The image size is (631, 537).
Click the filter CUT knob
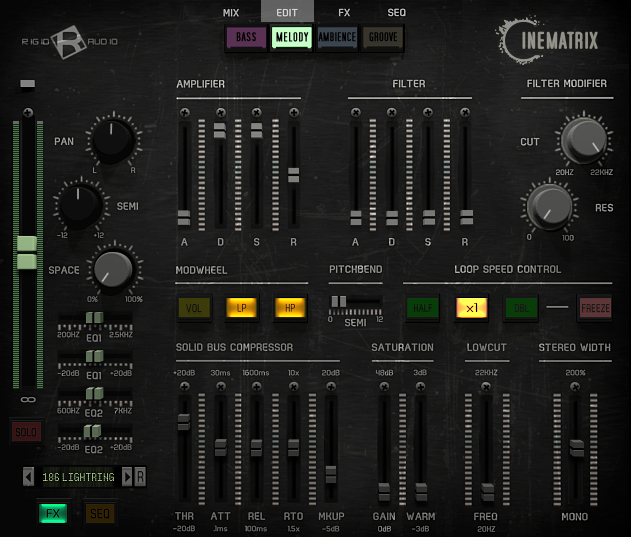coord(584,139)
